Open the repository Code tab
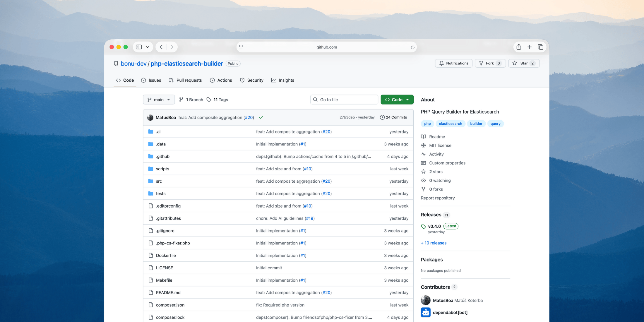644x322 pixels. (x=124, y=80)
